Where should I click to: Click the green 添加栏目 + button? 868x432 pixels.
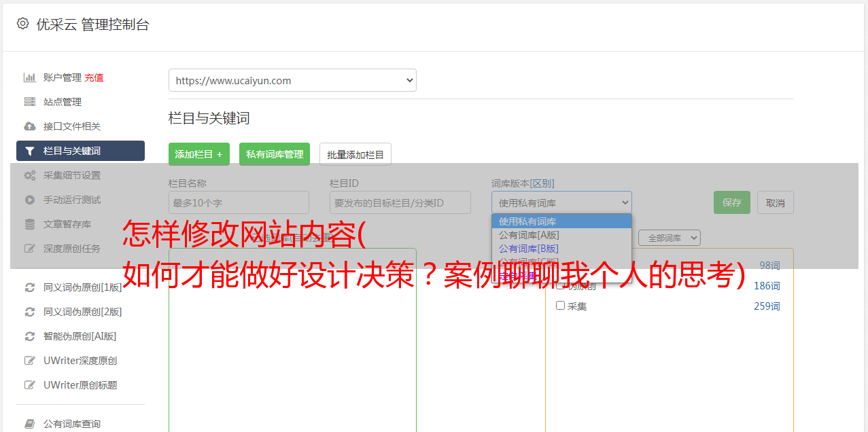click(x=199, y=154)
